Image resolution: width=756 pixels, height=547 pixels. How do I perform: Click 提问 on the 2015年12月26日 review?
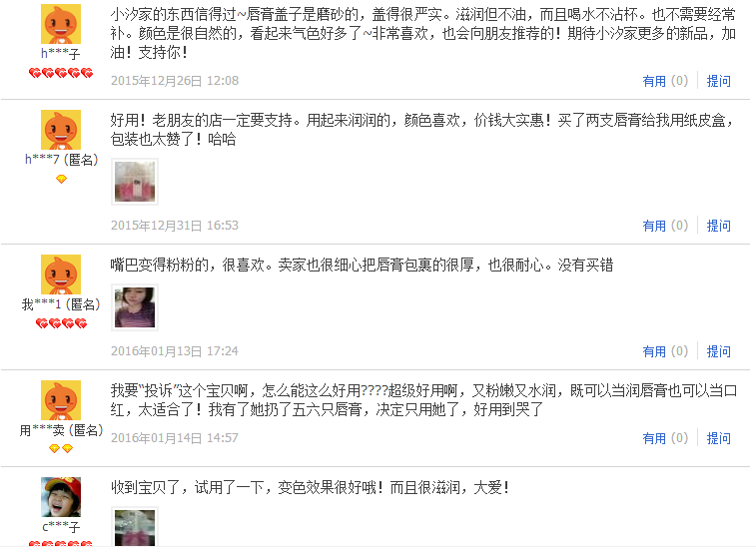point(718,81)
